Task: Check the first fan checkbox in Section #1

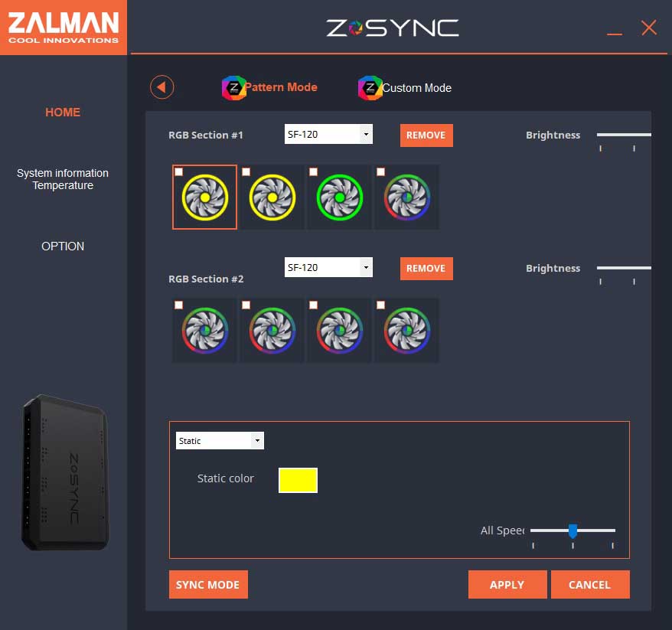Action: (179, 172)
